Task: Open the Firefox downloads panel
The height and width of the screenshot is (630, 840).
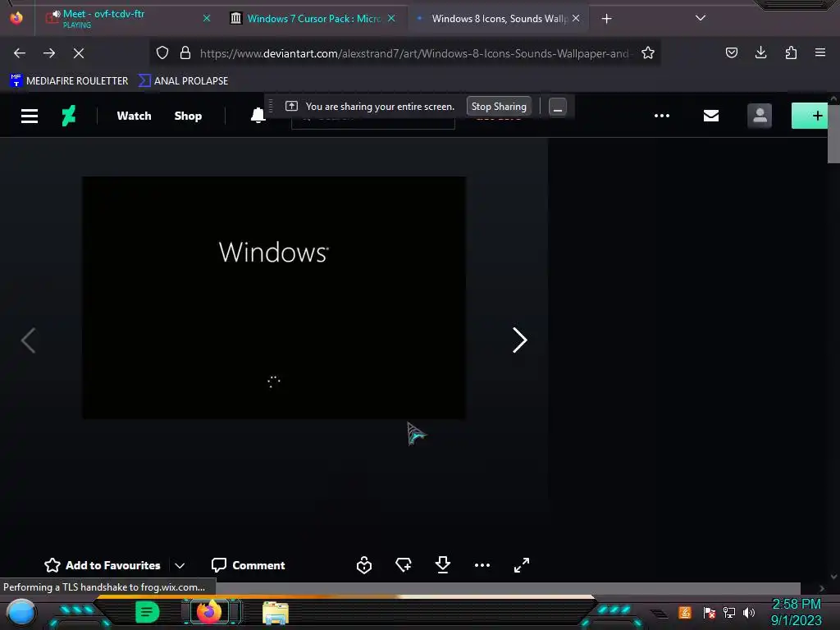Action: [x=760, y=52]
